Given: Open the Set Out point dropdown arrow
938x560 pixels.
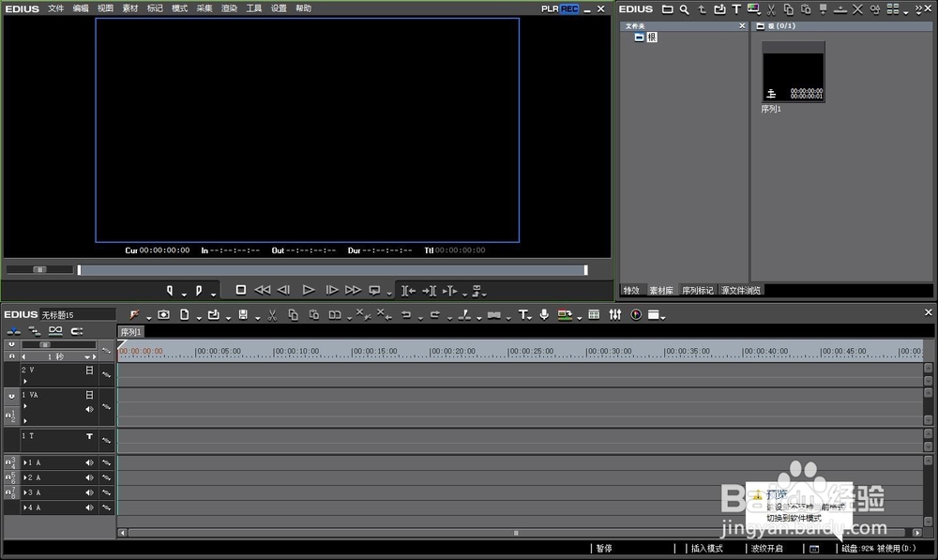Looking at the screenshot, I should click(x=213, y=294).
